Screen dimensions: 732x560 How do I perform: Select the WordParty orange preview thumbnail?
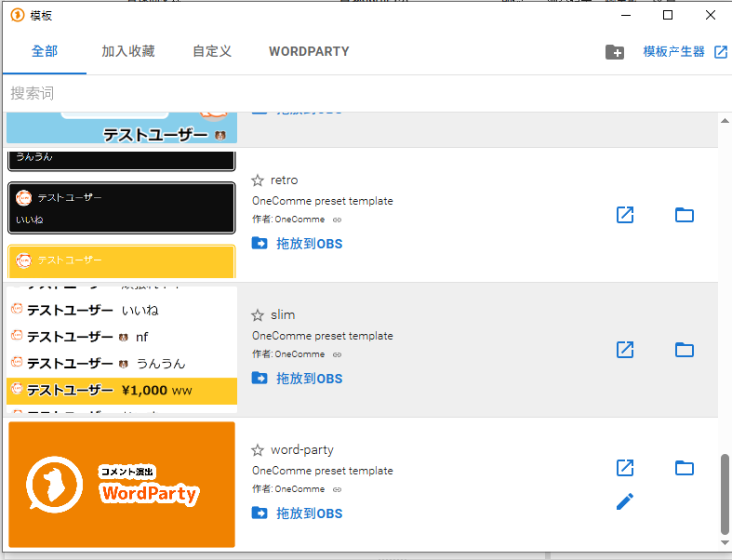pyautogui.click(x=122, y=485)
